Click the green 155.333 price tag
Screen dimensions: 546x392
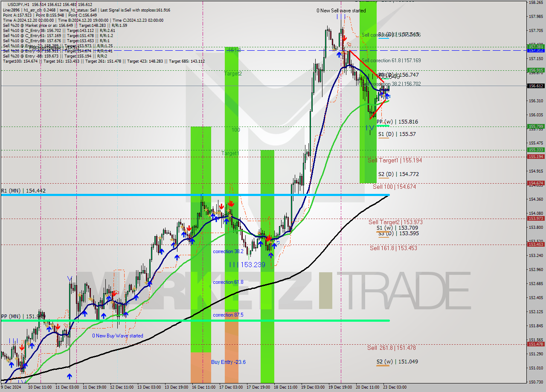point(536,150)
